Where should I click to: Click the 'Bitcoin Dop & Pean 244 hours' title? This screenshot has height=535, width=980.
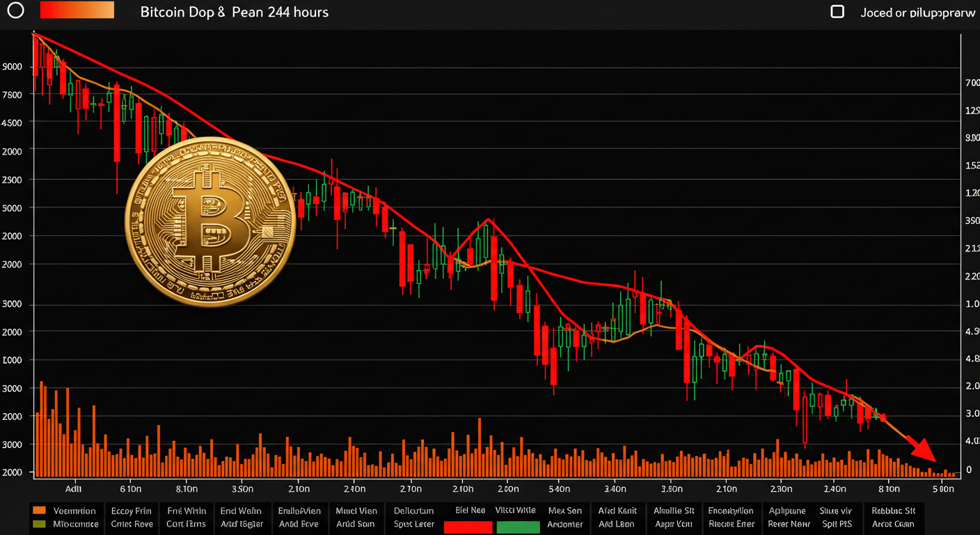click(235, 12)
